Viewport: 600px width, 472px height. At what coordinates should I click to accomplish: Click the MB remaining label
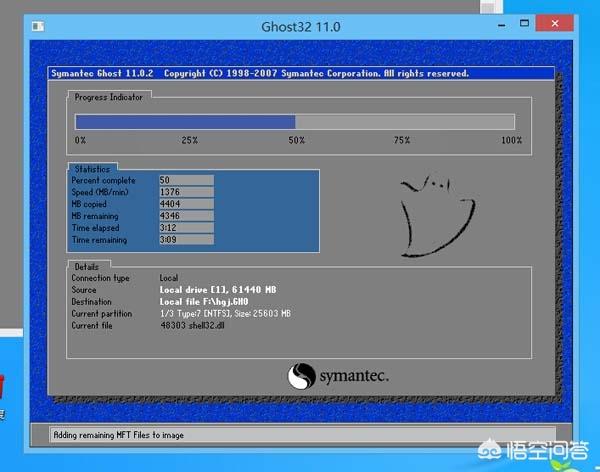click(x=95, y=216)
